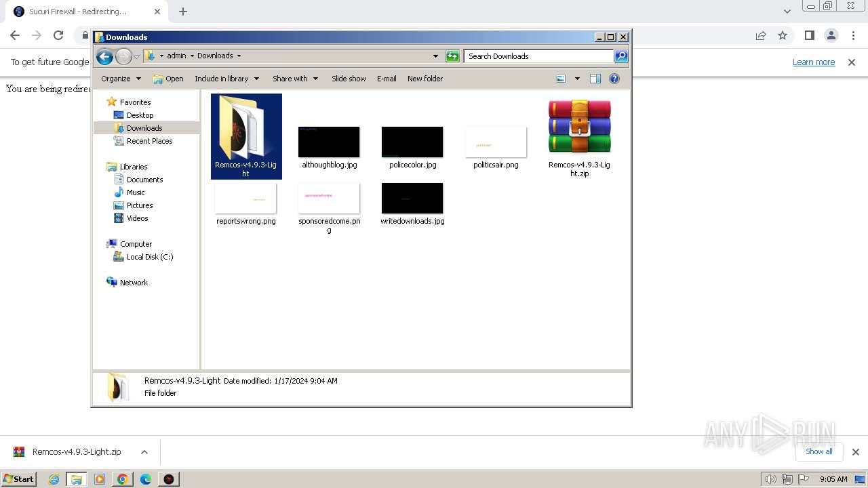
Task: Select Videos library
Action: click(137, 218)
